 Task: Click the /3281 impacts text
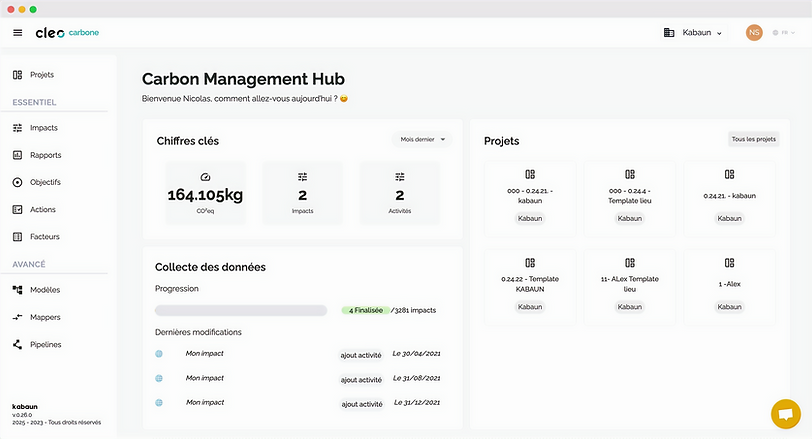(413, 310)
